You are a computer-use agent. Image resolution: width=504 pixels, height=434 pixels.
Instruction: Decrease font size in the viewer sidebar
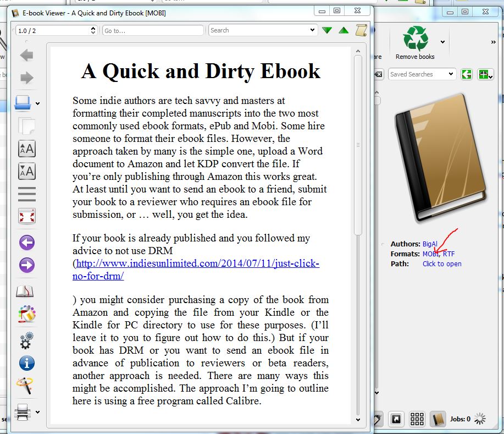pyautogui.click(x=26, y=171)
